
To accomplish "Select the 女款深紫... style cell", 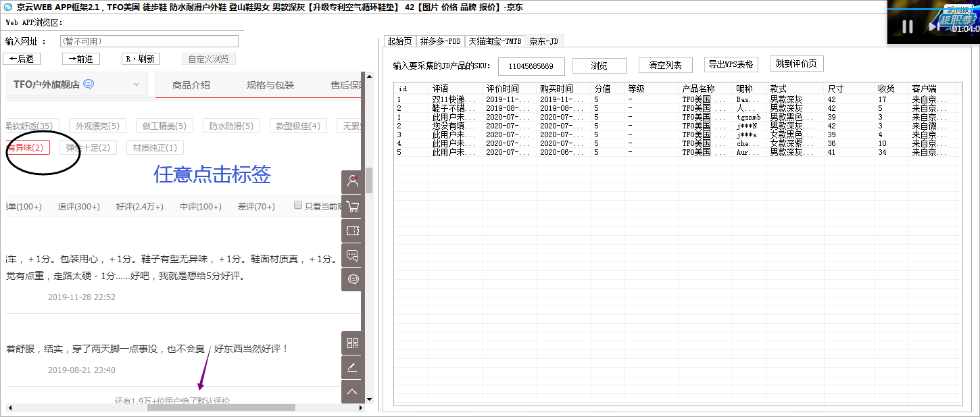I will [795, 143].
